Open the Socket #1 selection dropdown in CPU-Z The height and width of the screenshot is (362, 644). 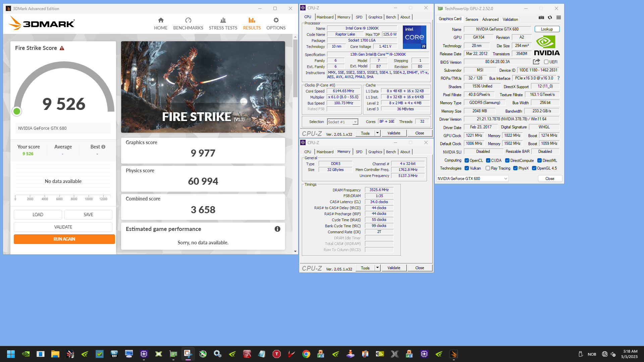(342, 122)
